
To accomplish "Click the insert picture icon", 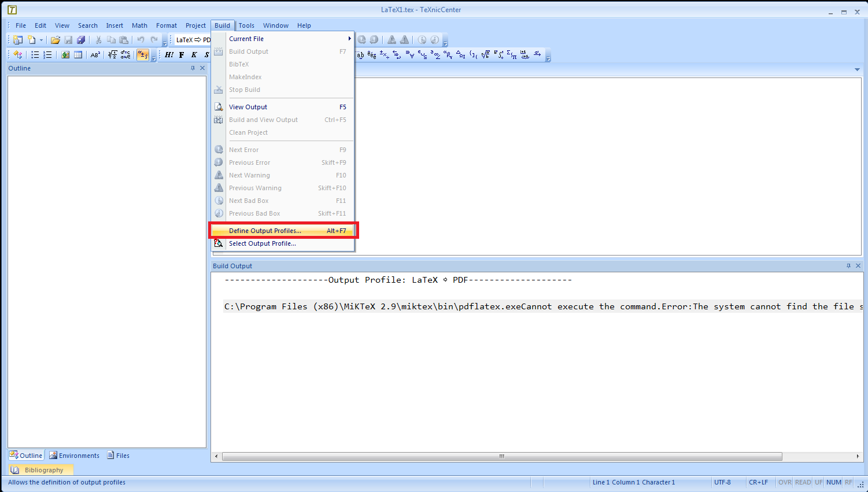I will [65, 55].
